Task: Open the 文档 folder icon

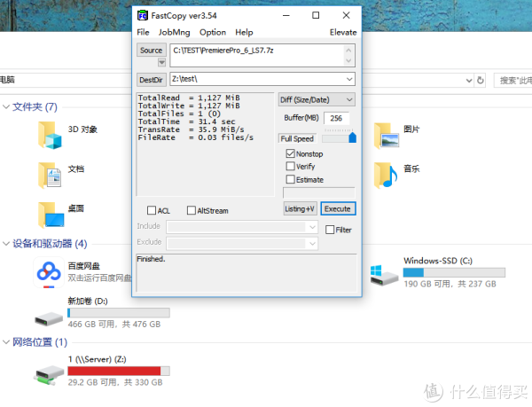Action: [50, 175]
